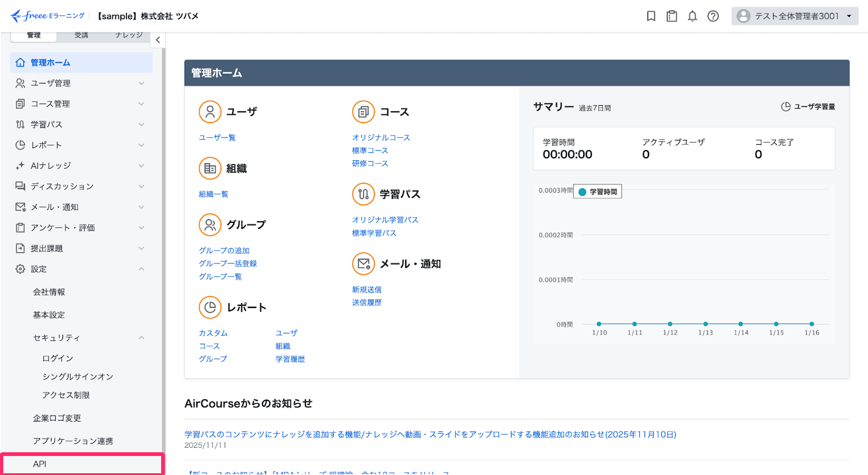The image size is (868, 475).
Task: Open the 研修コース link
Action: pyautogui.click(x=370, y=164)
